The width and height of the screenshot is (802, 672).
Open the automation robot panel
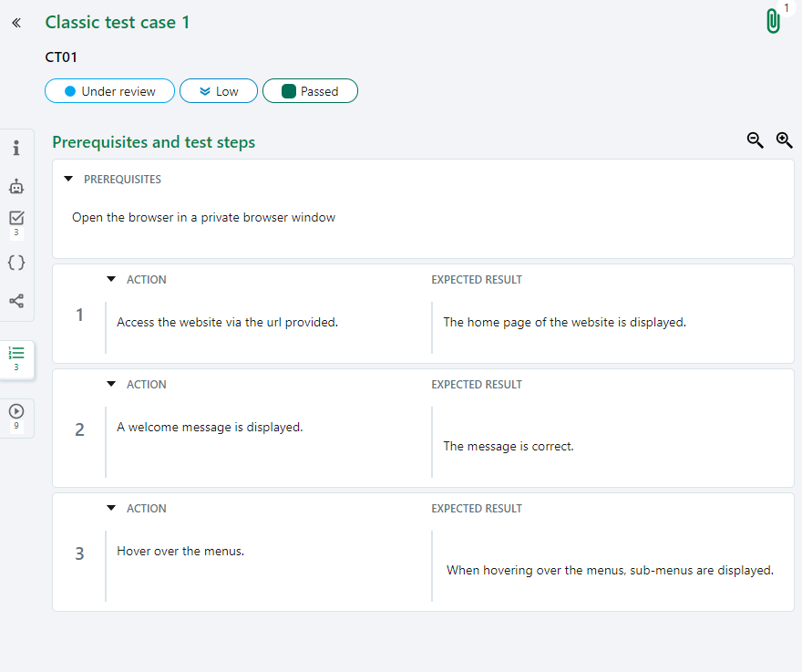(x=16, y=186)
